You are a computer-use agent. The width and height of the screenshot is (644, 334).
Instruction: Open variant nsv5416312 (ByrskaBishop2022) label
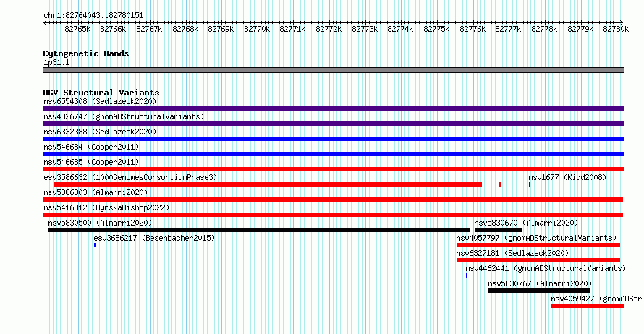coord(106,207)
